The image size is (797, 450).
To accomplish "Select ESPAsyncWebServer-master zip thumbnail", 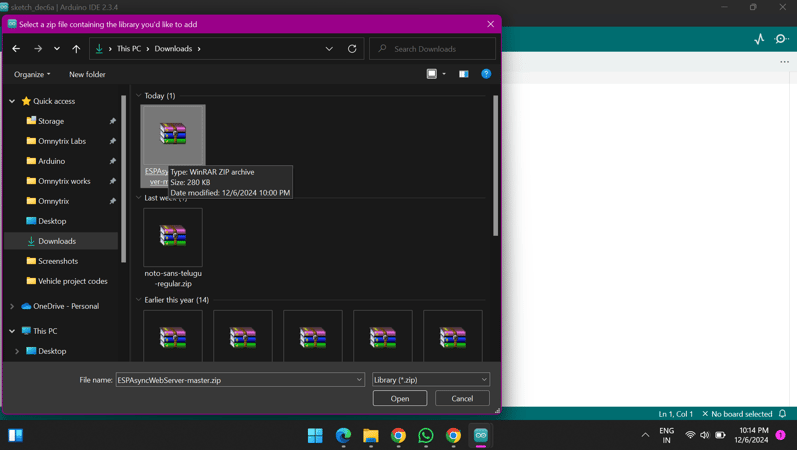I will (173, 134).
